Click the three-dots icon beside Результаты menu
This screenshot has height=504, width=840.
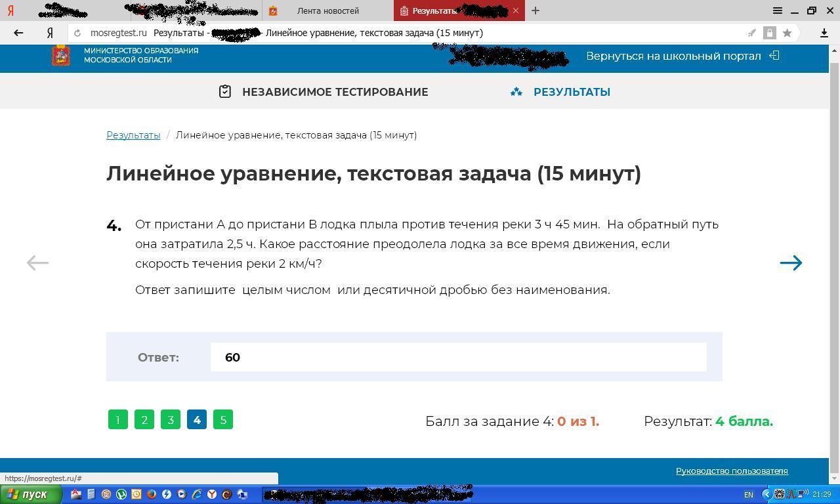(x=516, y=92)
